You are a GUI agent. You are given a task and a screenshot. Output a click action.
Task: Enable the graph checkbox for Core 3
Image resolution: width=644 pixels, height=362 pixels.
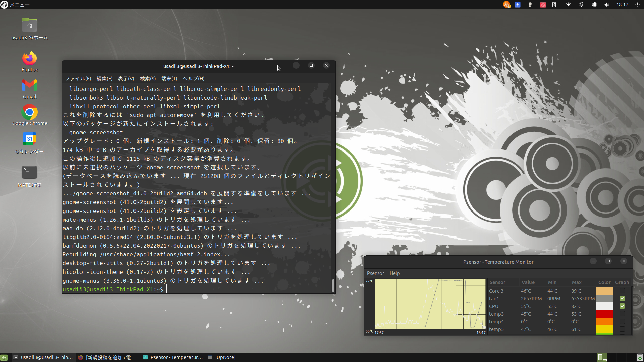coord(622,291)
